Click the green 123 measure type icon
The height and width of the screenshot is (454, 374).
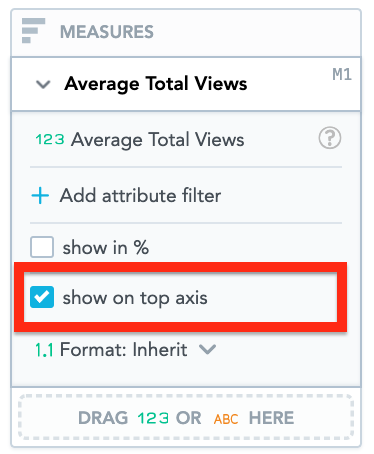click(x=50, y=139)
